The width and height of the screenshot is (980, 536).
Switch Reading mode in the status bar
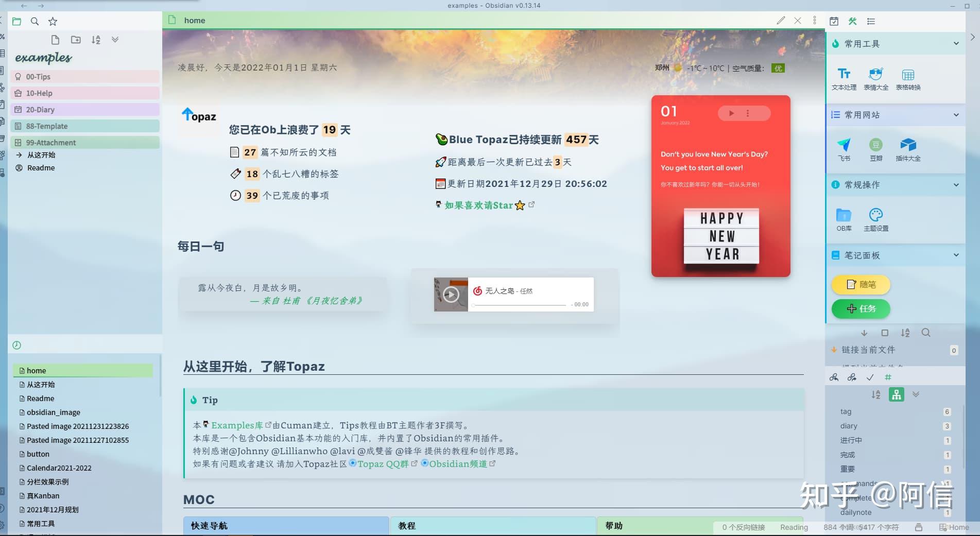[x=793, y=527]
